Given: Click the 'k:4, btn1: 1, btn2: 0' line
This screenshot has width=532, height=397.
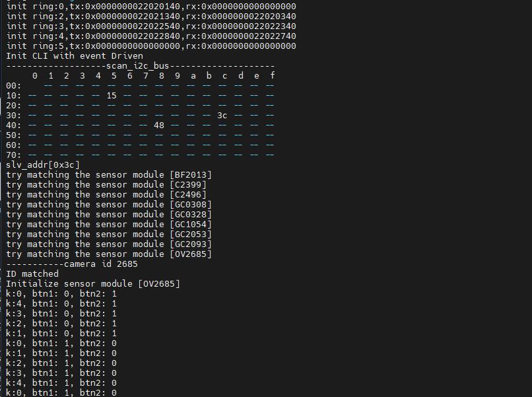Looking at the screenshot, I should point(61,382).
